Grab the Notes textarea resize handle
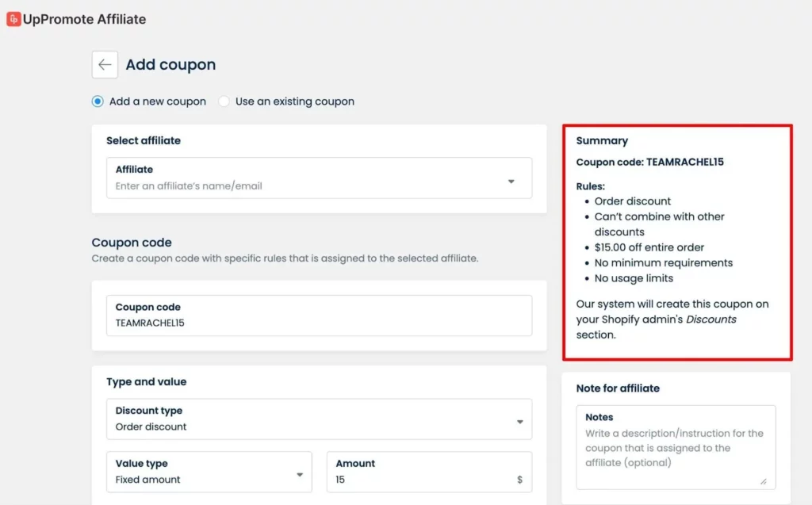The image size is (812, 505). pos(763,480)
